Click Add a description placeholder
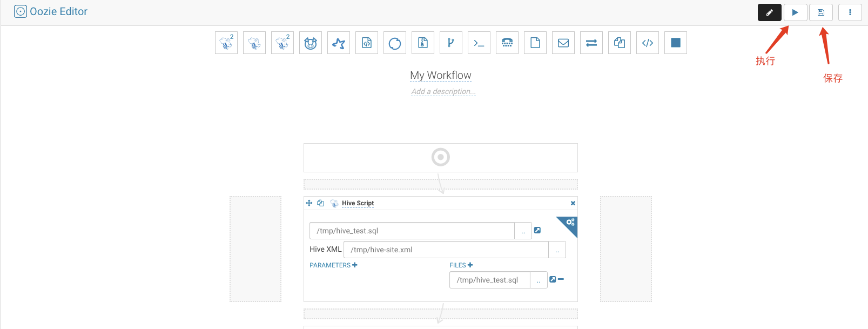The image size is (868, 329). point(443,91)
